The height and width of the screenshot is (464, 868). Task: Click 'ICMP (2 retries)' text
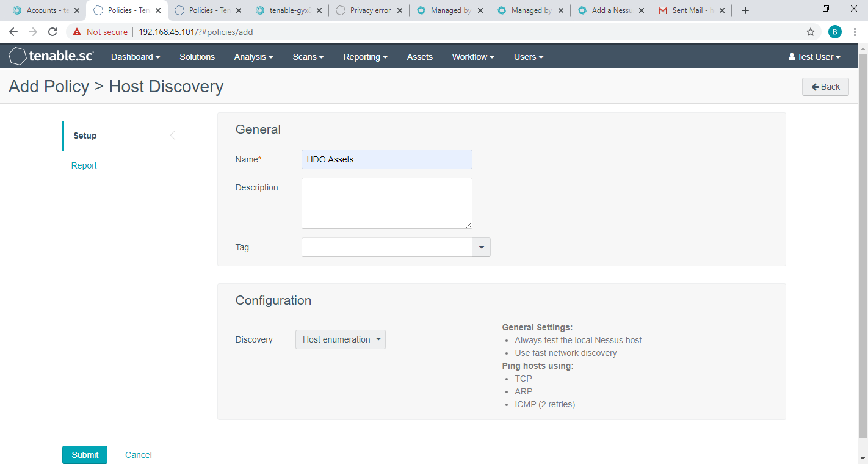coord(545,404)
